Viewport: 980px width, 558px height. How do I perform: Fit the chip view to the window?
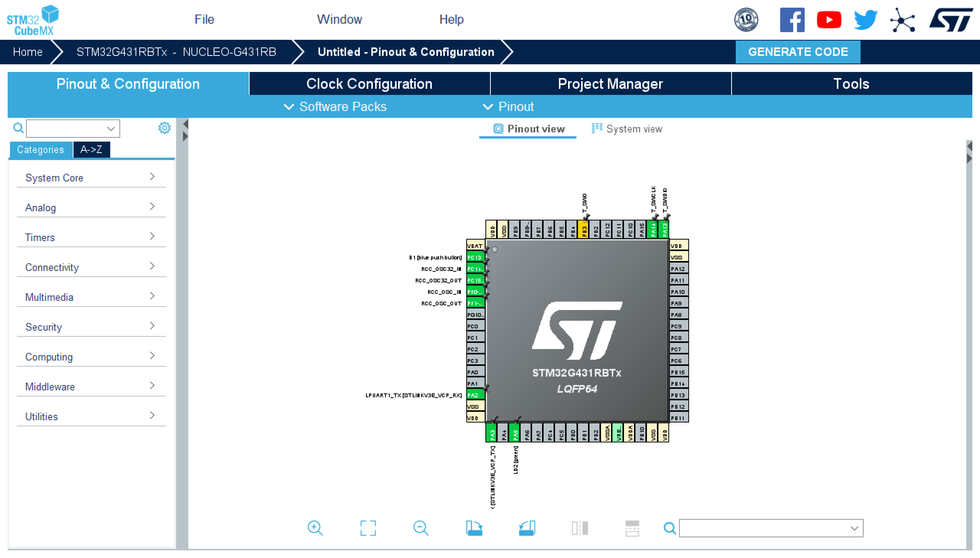pos(368,528)
